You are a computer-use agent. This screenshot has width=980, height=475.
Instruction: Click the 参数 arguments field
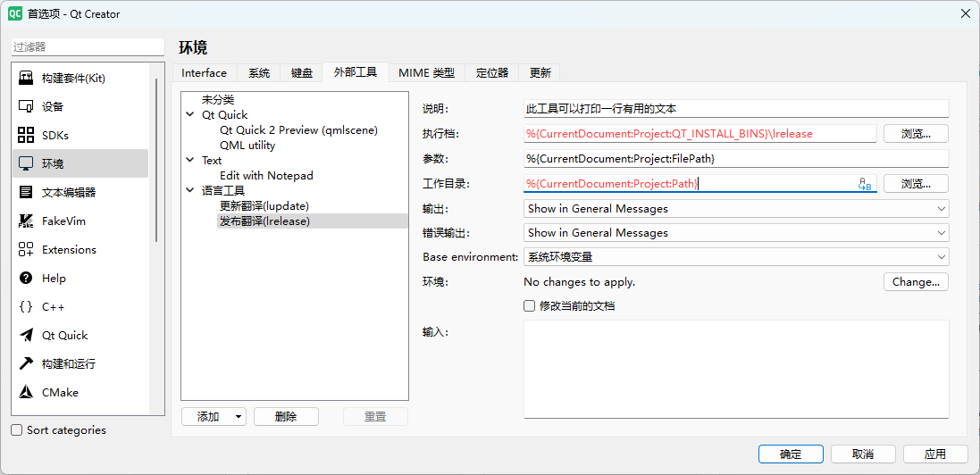tap(736, 159)
